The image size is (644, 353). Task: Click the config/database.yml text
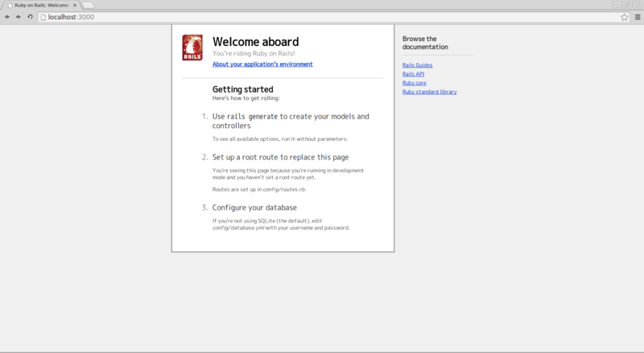click(x=238, y=228)
